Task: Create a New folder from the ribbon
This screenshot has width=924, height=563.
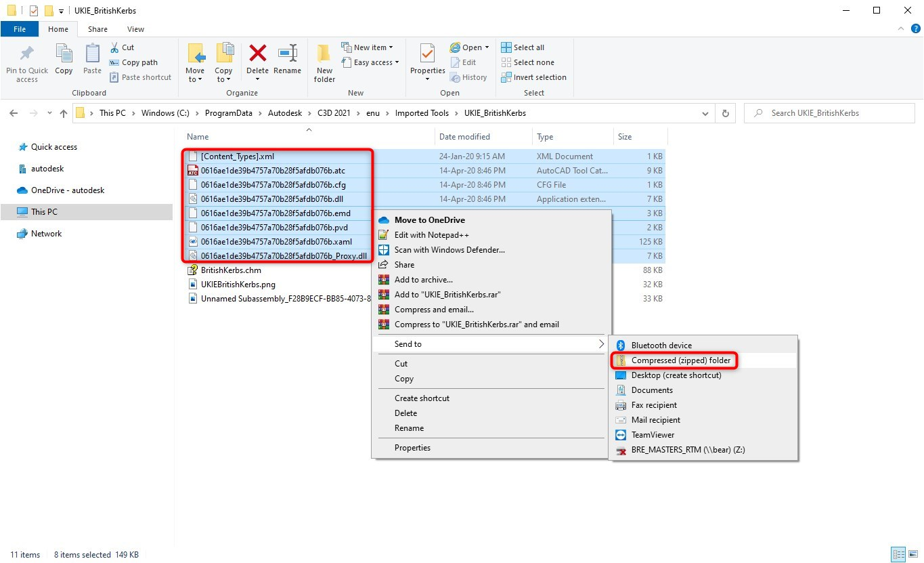Action: (324, 62)
